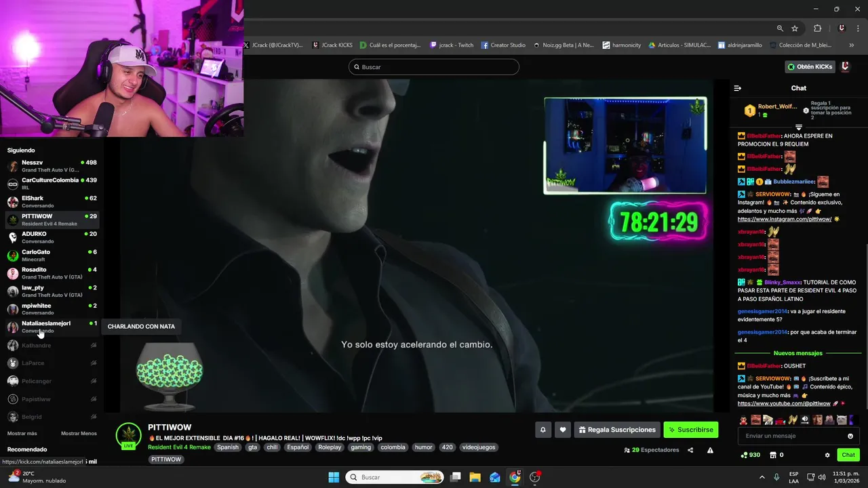
Task: Open the Nataliaeslamejorl channel in sidebar
Action: pos(52,327)
